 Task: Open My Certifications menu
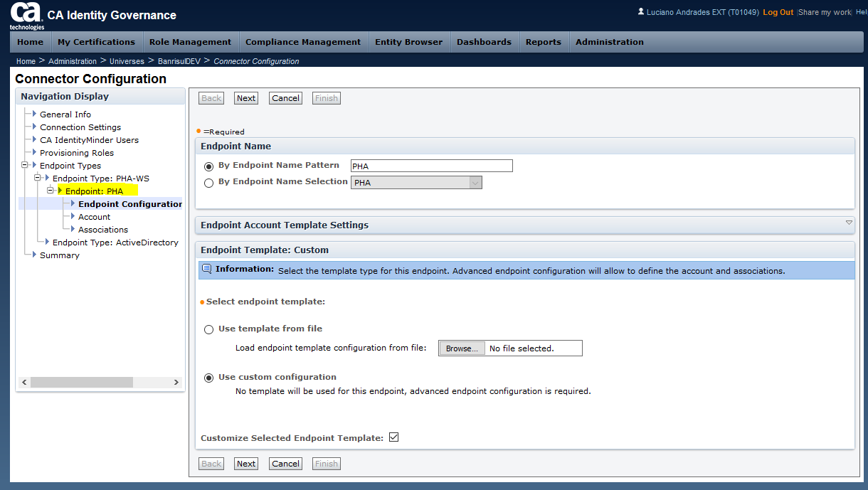(x=97, y=42)
